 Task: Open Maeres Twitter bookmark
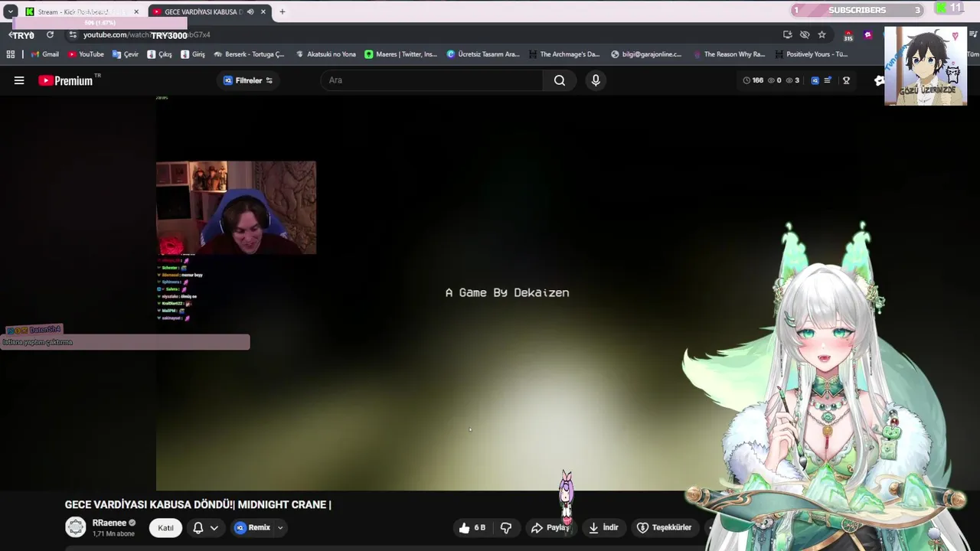click(400, 54)
